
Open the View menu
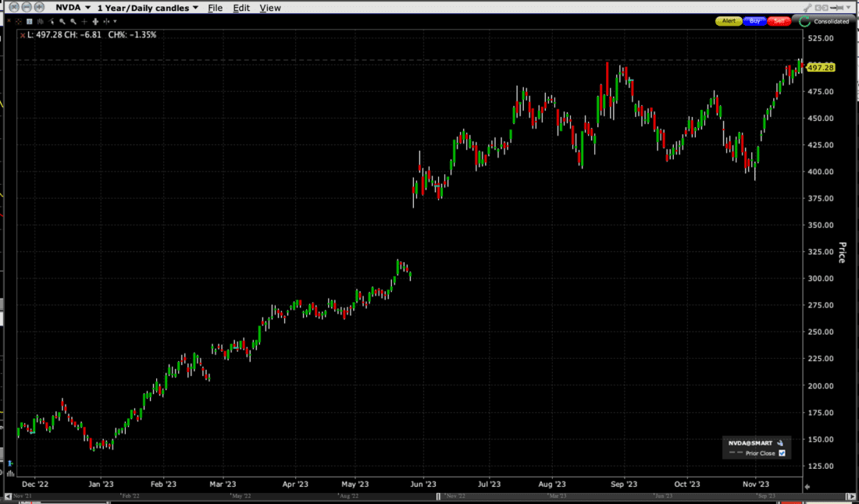(x=269, y=8)
